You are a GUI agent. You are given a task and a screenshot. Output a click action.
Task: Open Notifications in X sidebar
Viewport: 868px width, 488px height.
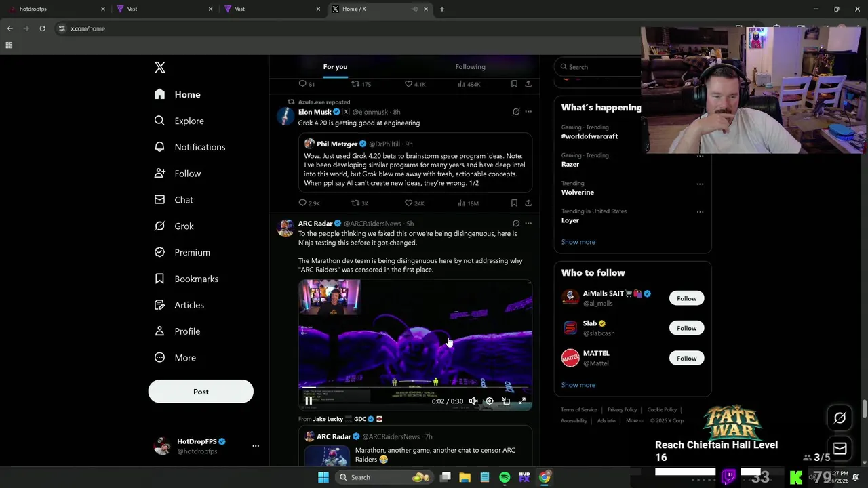[190, 147]
